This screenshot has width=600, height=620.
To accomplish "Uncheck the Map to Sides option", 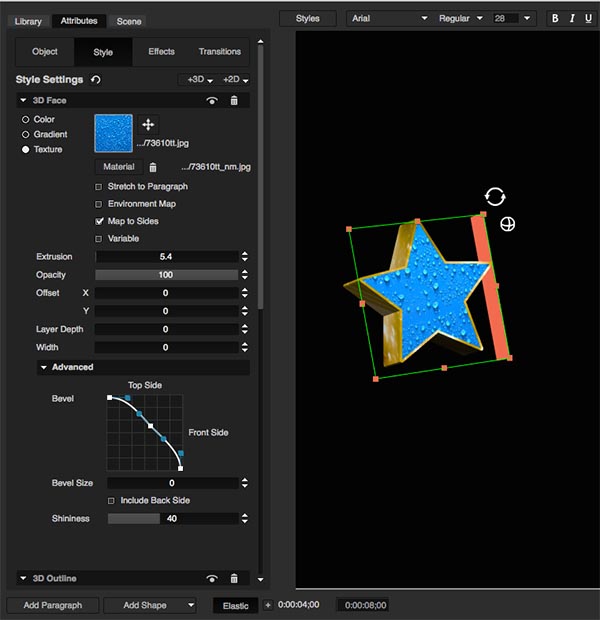I will coord(99,221).
